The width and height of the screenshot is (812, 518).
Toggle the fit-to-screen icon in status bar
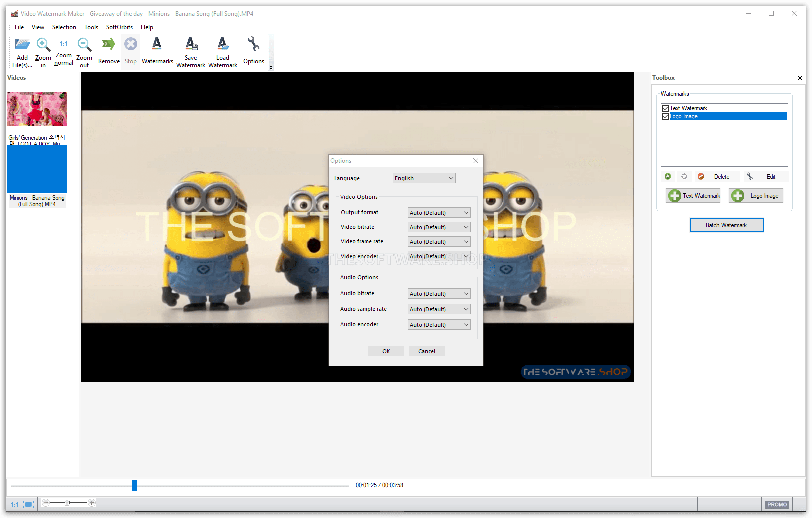tap(29, 505)
